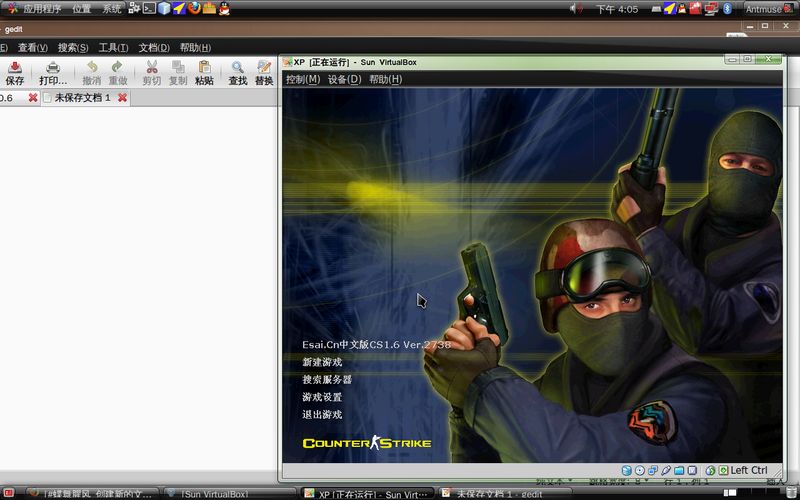Viewport: 800px width, 500px height.
Task: Click the VirtualBox network status icon
Action: tap(653, 470)
